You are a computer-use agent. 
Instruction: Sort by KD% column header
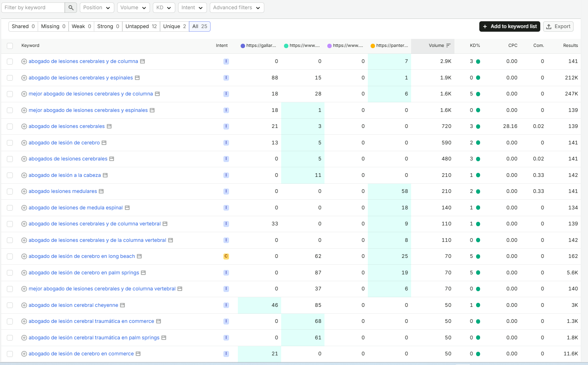point(475,45)
